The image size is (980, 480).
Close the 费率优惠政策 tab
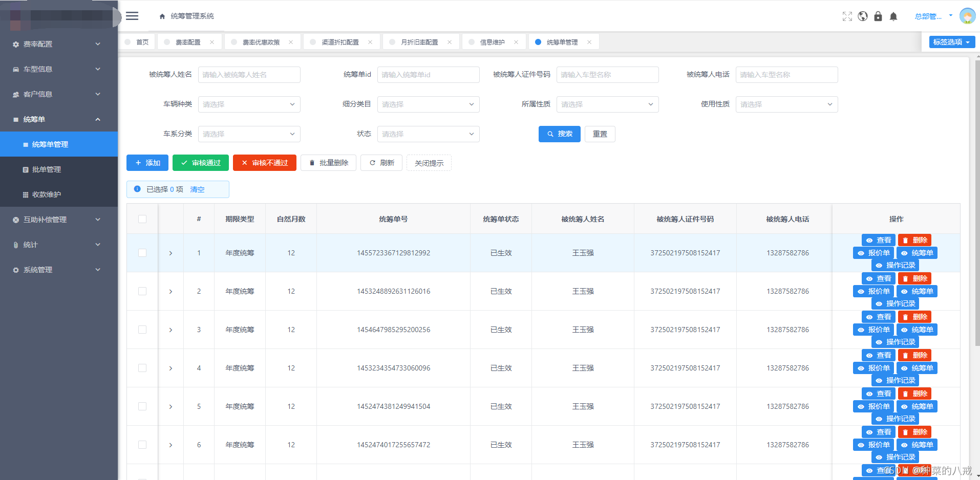(x=291, y=42)
